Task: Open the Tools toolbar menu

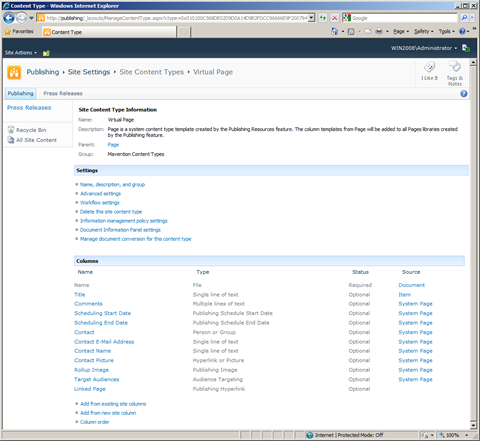Action: click(x=447, y=31)
